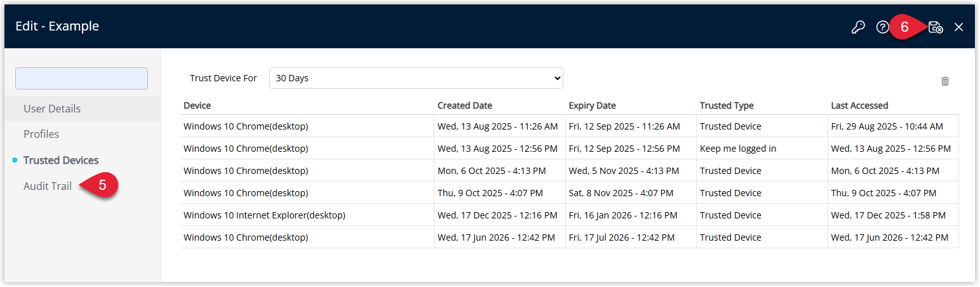Open the Trust Device For dropdown
This screenshot has width=980, height=287.
(x=416, y=78)
